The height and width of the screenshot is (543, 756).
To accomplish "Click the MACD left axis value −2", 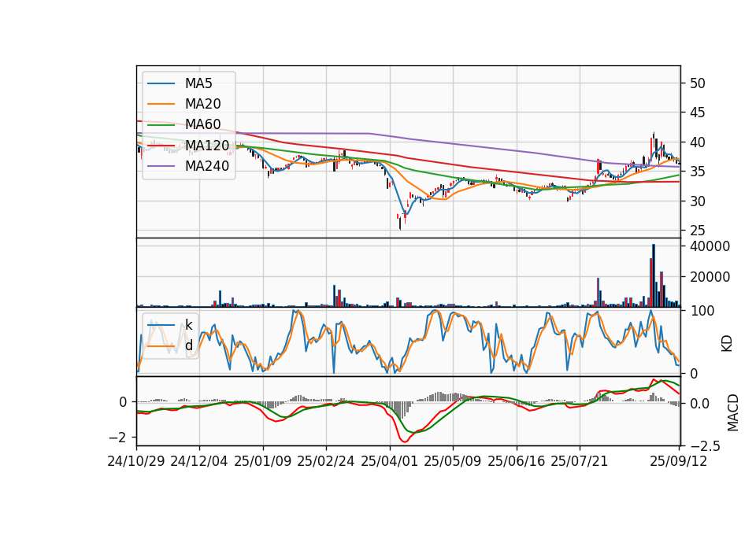I will (117, 438).
